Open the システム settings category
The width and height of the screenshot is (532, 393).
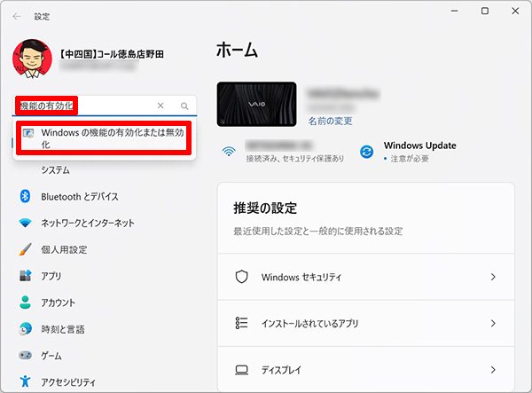(x=55, y=169)
